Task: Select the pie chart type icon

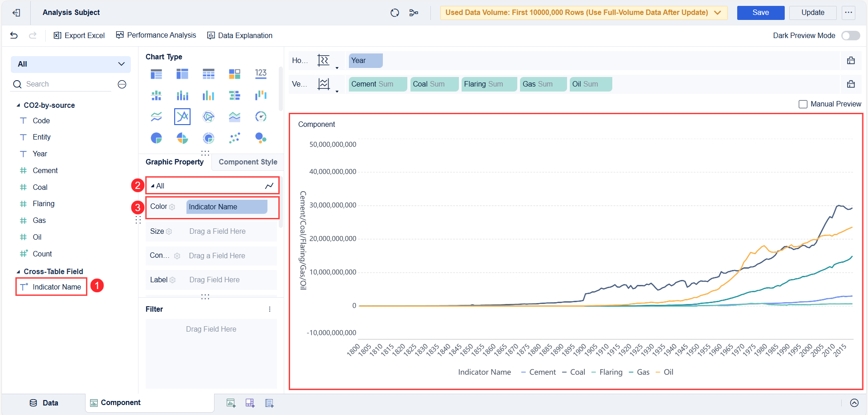Action: [x=156, y=138]
